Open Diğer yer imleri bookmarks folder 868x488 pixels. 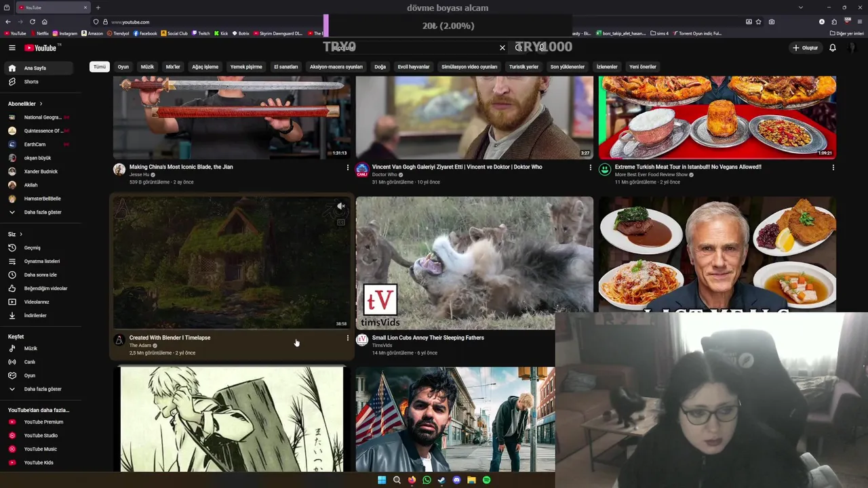pos(847,33)
